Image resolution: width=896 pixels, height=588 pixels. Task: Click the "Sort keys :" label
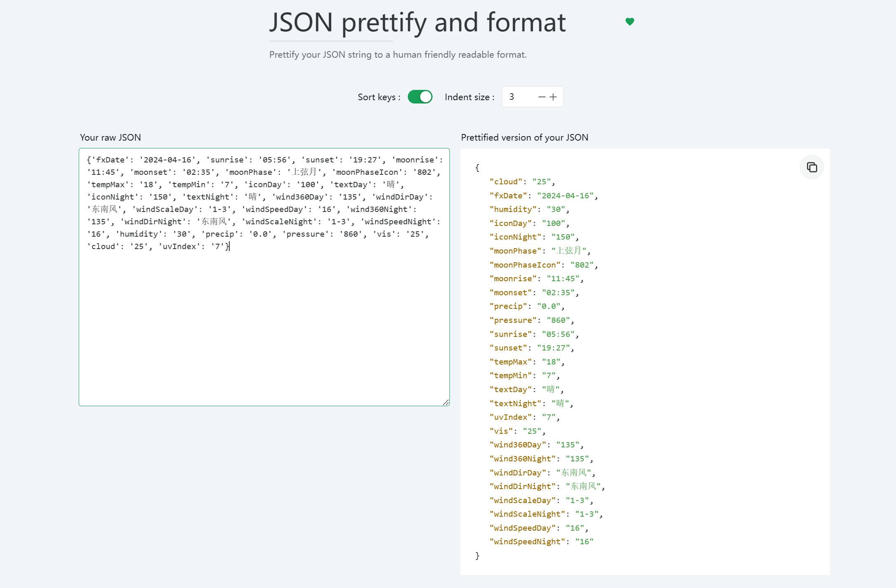[379, 97]
